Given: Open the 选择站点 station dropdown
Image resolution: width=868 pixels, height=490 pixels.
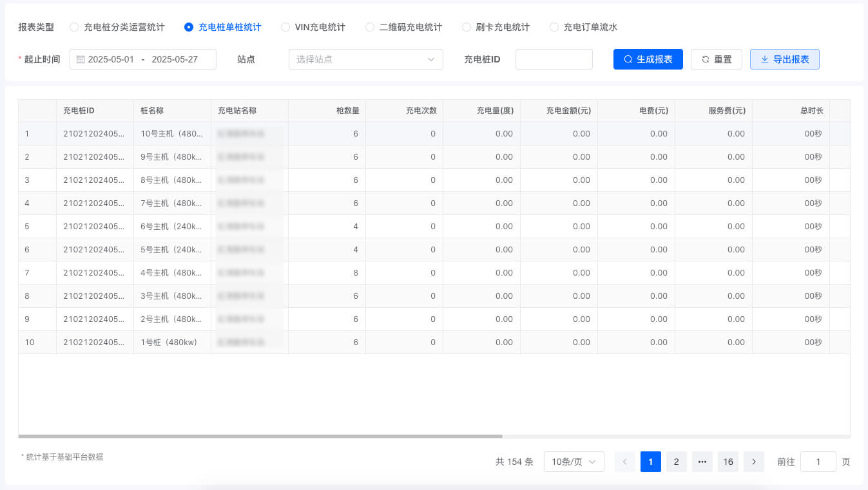Looking at the screenshot, I should pos(365,59).
